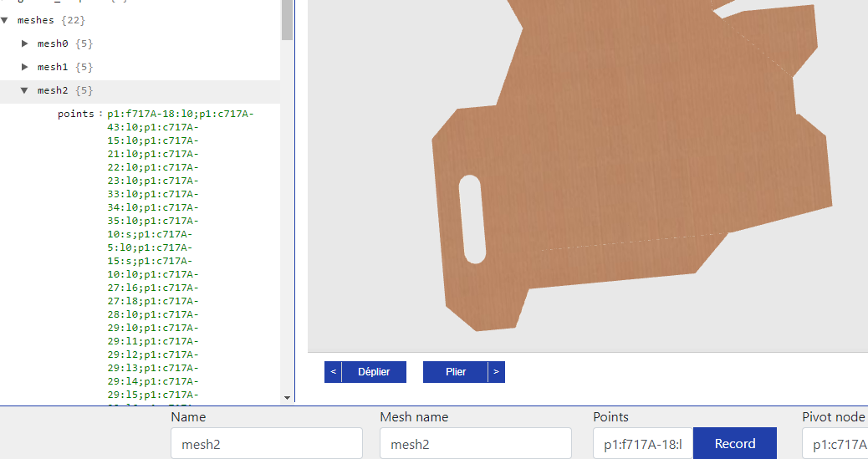
Task: Focus the Pivot node input field
Action: (835, 443)
